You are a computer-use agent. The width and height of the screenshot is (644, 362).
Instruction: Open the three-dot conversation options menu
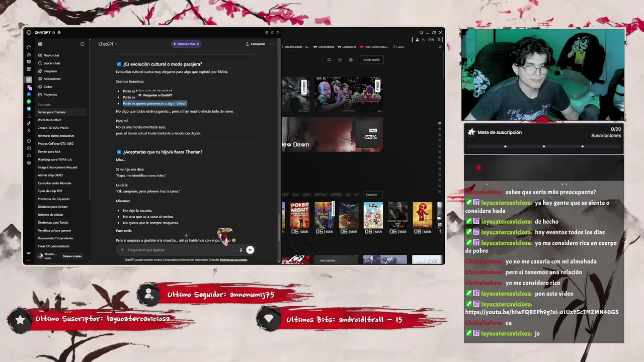click(x=272, y=44)
